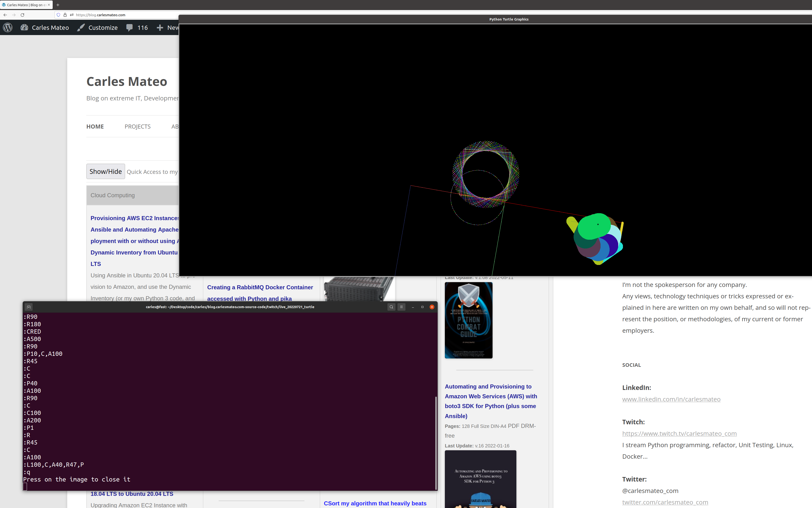Open a new browser tab with plus
The width and height of the screenshot is (812, 508).
58,5
